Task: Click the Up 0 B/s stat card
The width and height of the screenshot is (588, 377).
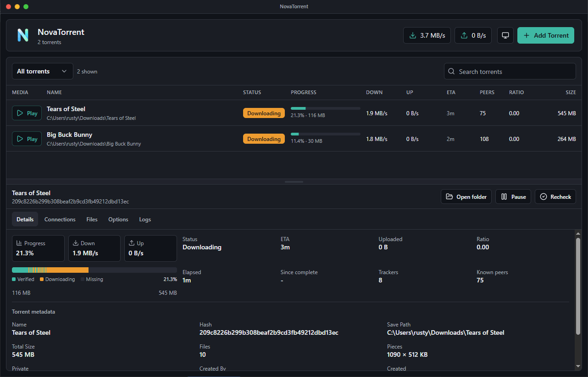Action: click(150, 248)
